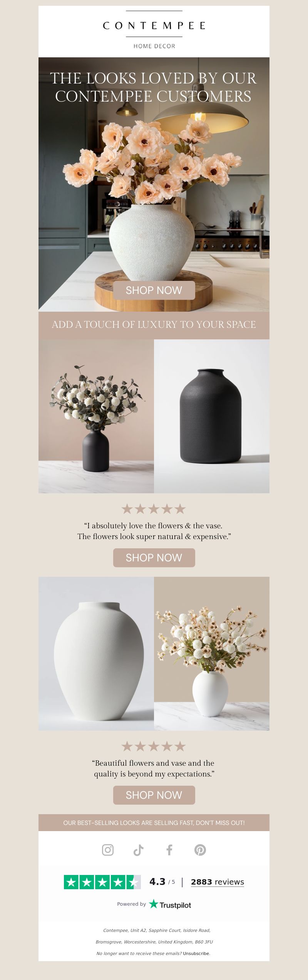Click the Add a Touch of Luxury banner
This screenshot has width=308, height=980.
click(154, 325)
